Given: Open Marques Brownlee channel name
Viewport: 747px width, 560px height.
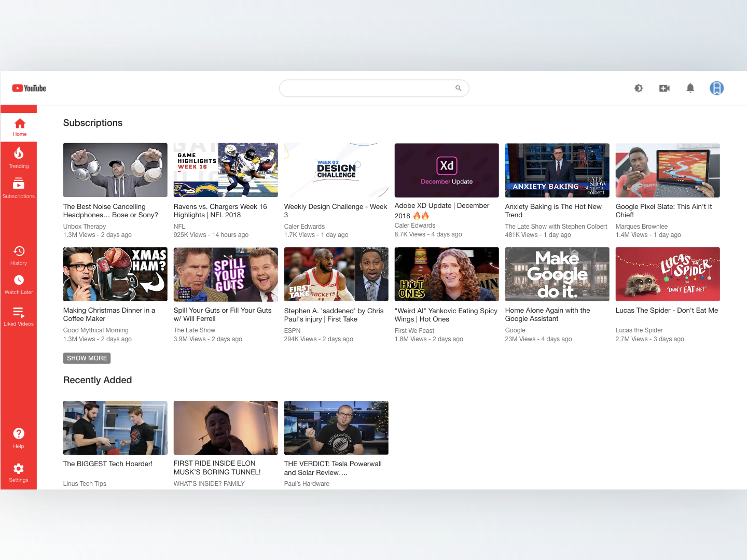Looking at the screenshot, I should pyautogui.click(x=642, y=227).
